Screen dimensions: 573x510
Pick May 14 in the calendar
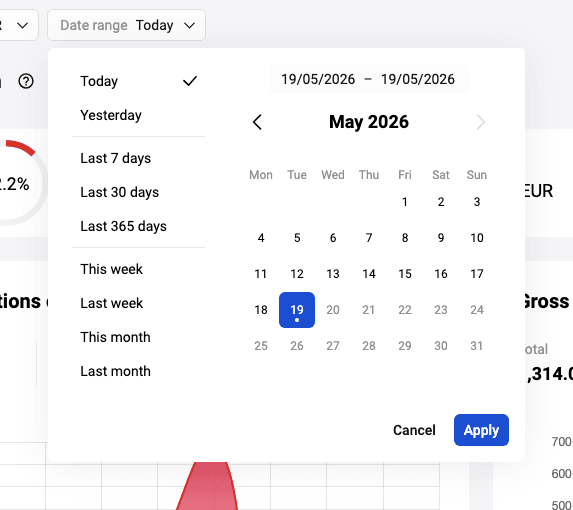(x=369, y=274)
